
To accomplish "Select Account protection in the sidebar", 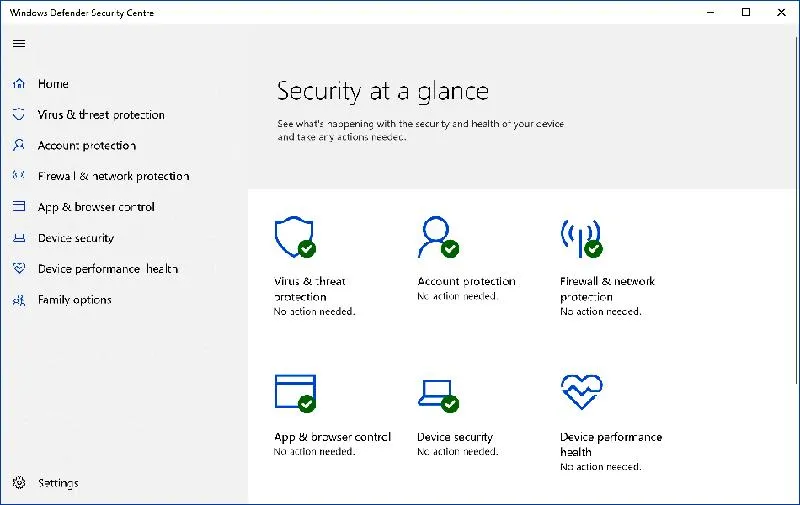I will click(87, 145).
